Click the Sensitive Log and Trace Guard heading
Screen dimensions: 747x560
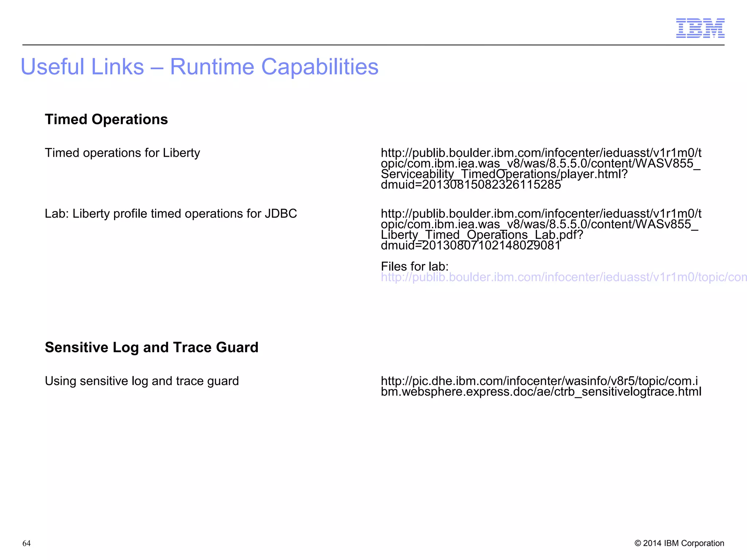click(151, 347)
